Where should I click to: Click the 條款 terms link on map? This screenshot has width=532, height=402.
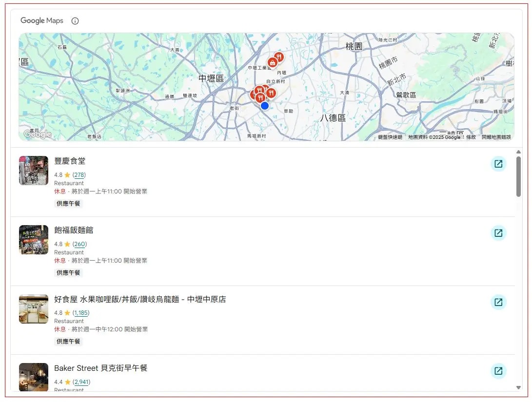tap(471, 137)
